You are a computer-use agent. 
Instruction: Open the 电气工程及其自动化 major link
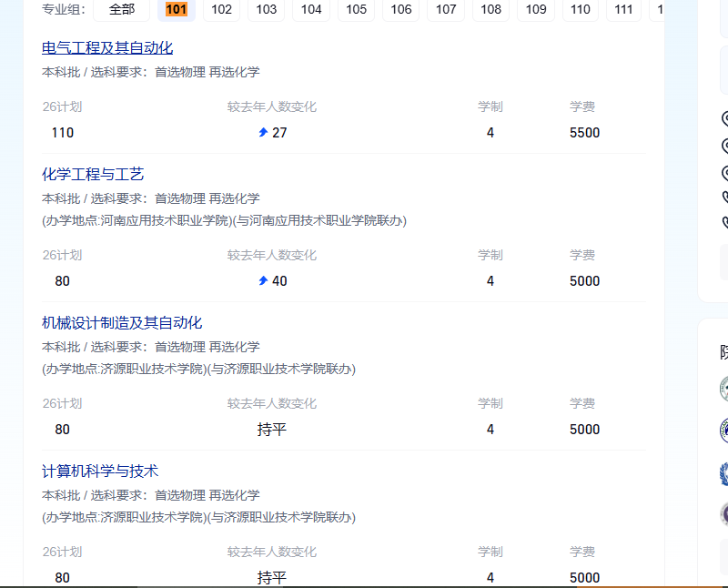coord(107,48)
